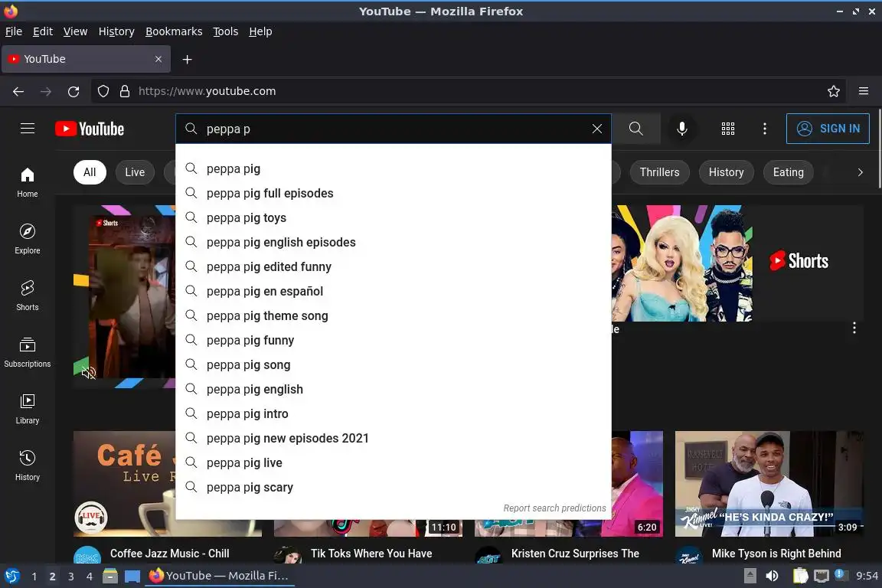The image size is (882, 588).
Task: Open Library in the sidebar
Action: (28, 409)
